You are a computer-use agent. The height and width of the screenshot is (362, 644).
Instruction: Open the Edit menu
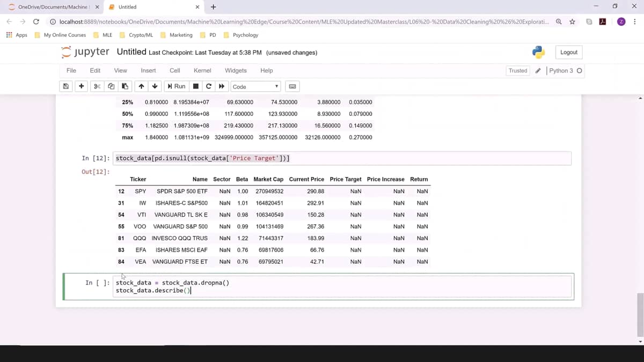tap(95, 71)
